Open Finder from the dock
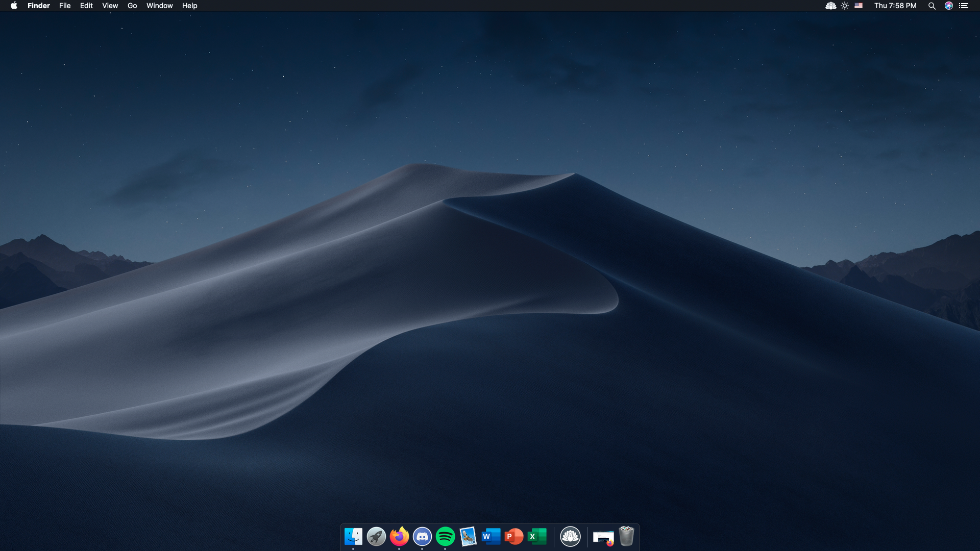The height and width of the screenshot is (551, 980). click(x=353, y=536)
